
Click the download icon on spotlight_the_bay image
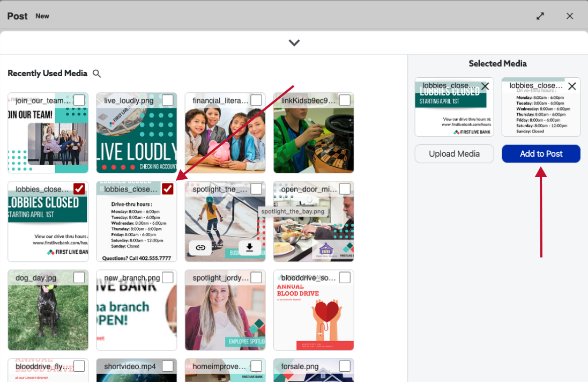pyautogui.click(x=250, y=247)
